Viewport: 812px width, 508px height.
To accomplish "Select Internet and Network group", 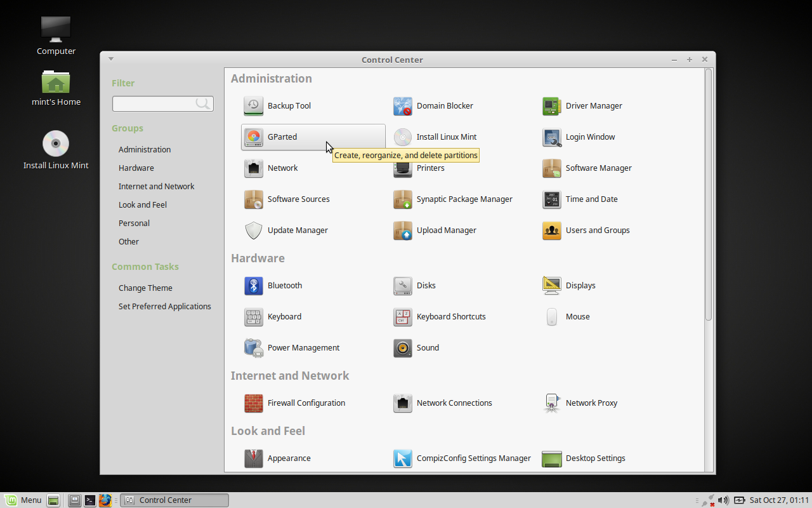I will pyautogui.click(x=156, y=187).
